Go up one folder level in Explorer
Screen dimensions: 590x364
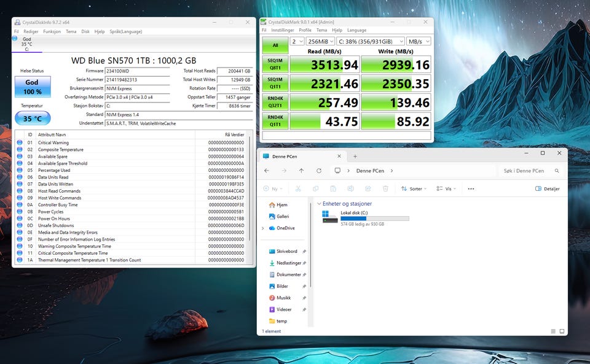pyautogui.click(x=301, y=171)
